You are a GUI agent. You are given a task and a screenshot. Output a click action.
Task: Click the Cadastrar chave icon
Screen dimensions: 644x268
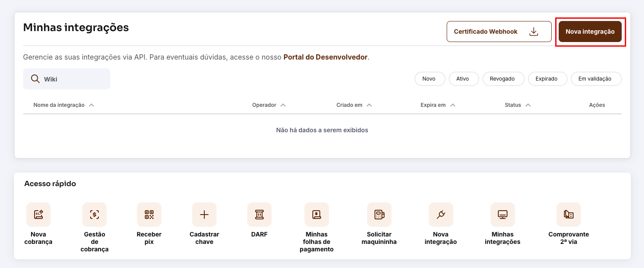204,215
